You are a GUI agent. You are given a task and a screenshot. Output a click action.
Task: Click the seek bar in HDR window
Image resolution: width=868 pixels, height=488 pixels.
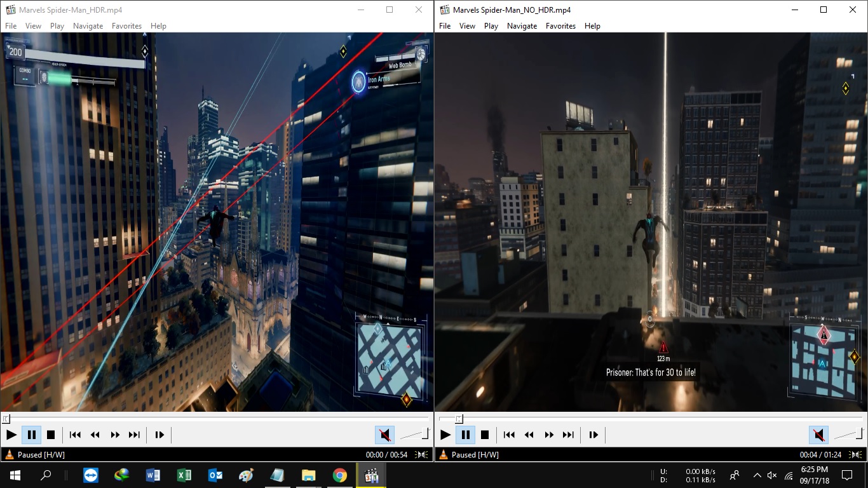coord(217,419)
